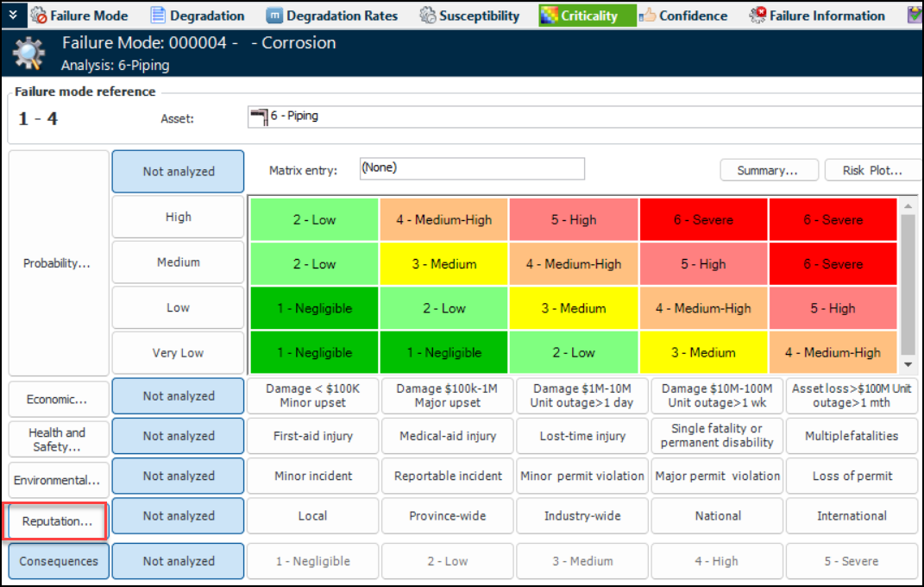924x587 pixels.
Task: Click the thumbs-up Confidence icon
Action: coord(648,16)
